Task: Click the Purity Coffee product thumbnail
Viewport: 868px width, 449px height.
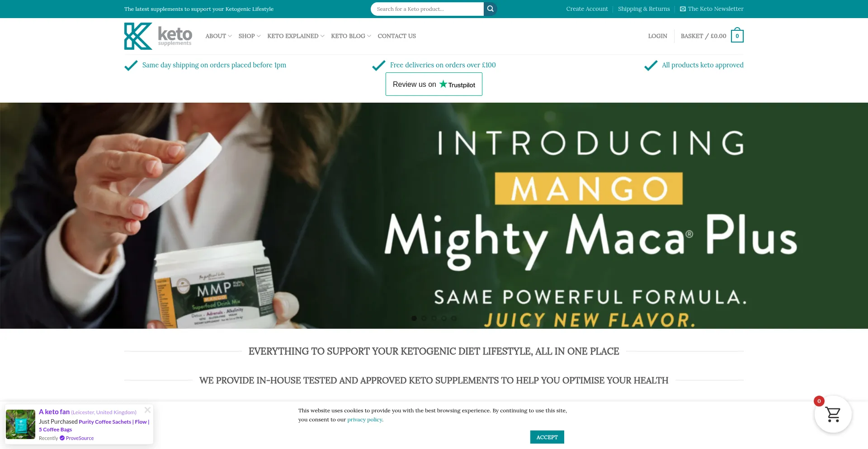Action: [x=20, y=424]
